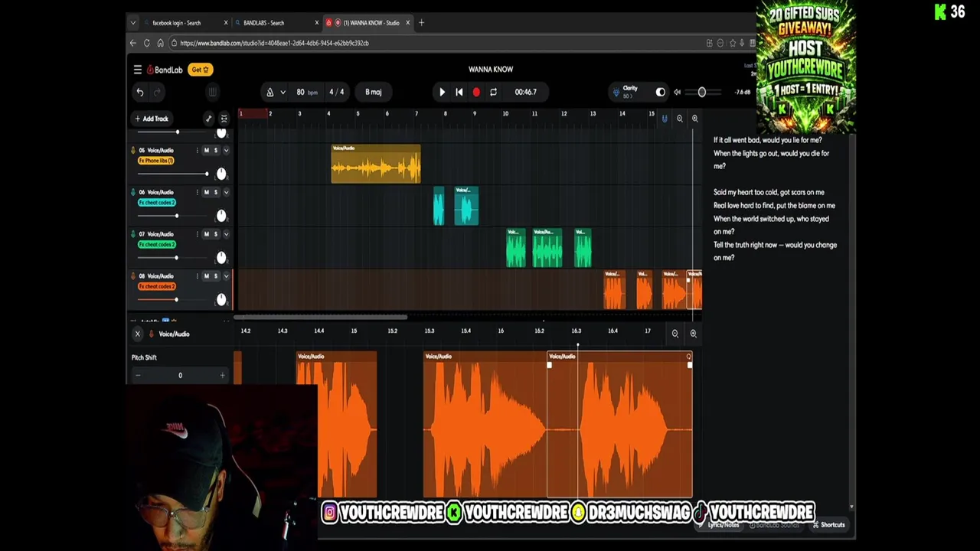
Task: Click the yellow Get membership button
Action: point(200,70)
